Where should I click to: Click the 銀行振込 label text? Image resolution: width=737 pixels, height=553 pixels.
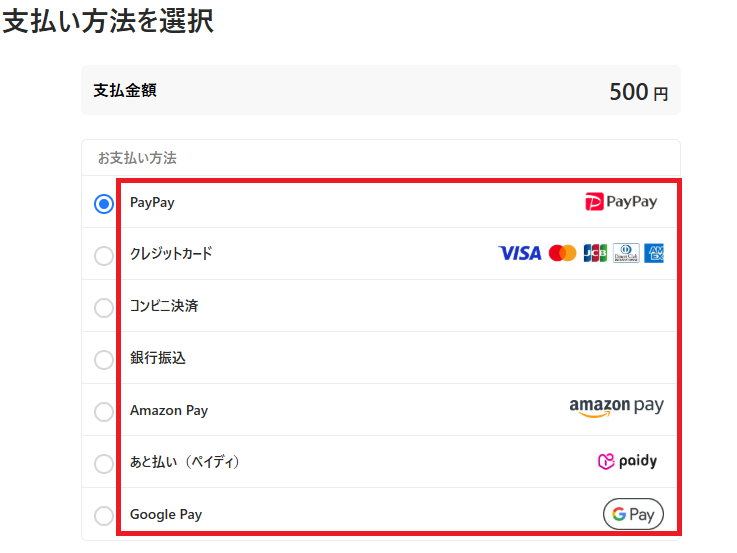(158, 358)
